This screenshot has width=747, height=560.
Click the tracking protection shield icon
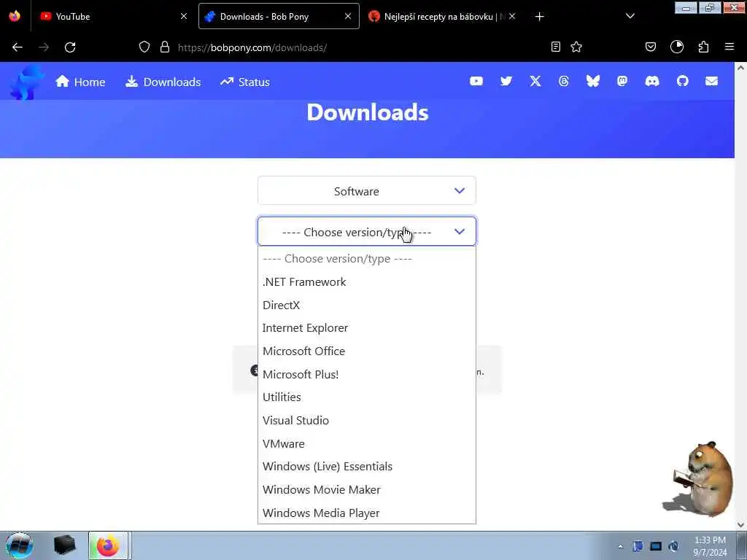pyautogui.click(x=144, y=47)
